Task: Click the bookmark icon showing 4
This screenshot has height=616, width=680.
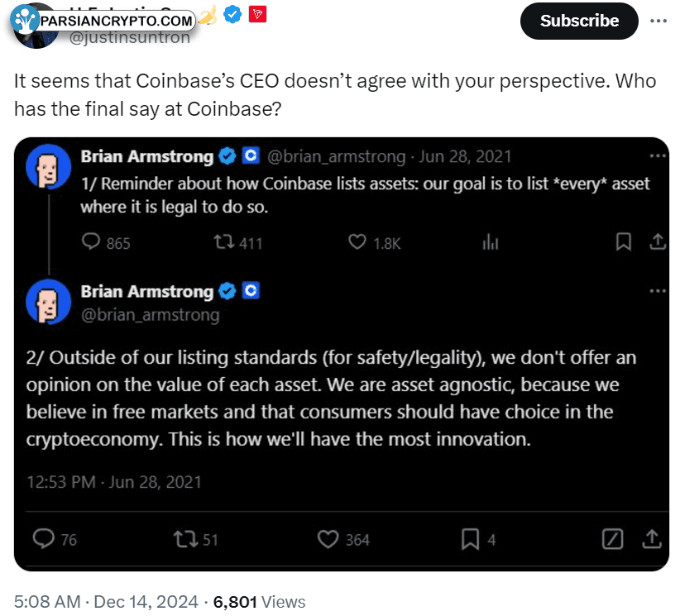Action: click(470, 539)
